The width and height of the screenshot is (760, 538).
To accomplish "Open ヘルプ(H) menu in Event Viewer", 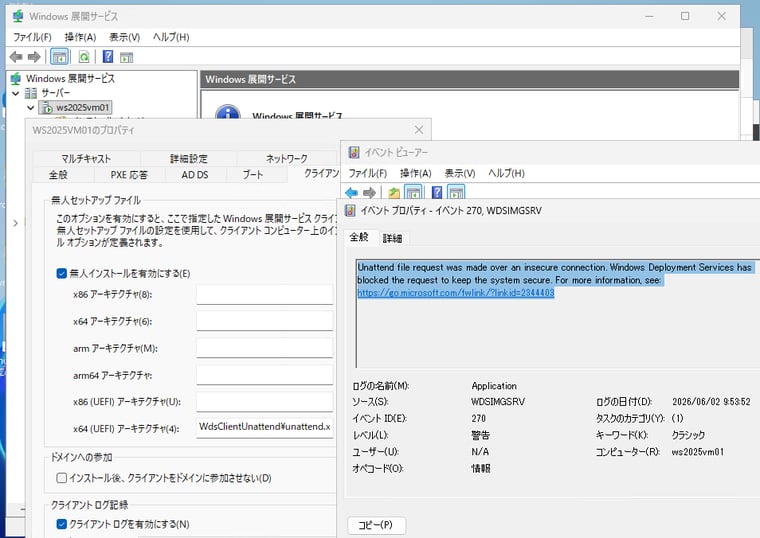I will click(507, 173).
